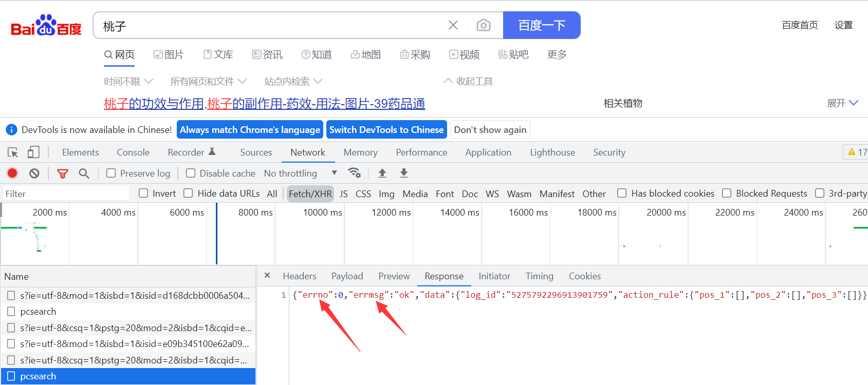Select the request containing isid=e09b345100e62a09
This screenshot has height=385, width=868.
click(x=128, y=344)
